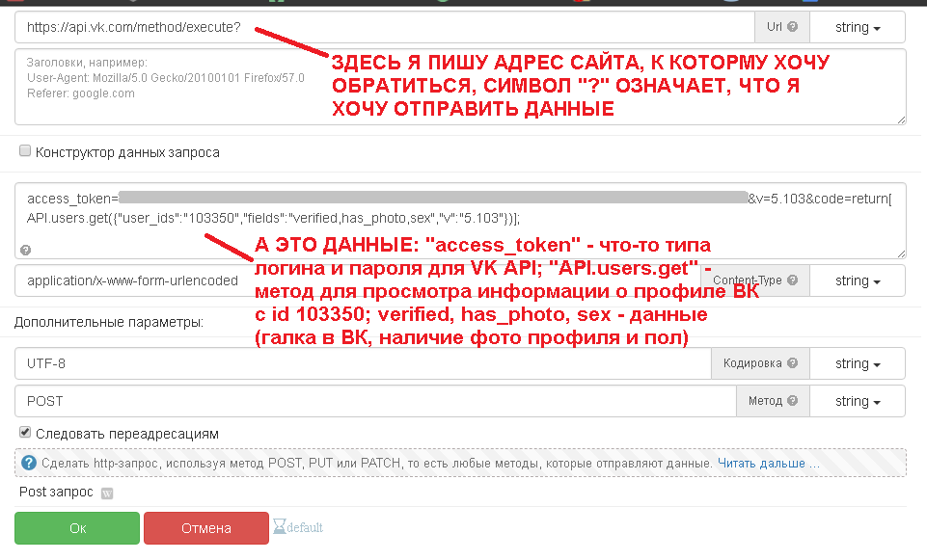Viewport: 927px width, 560px height.
Task: Open string type dropdown for Метод
Action: coord(858,401)
